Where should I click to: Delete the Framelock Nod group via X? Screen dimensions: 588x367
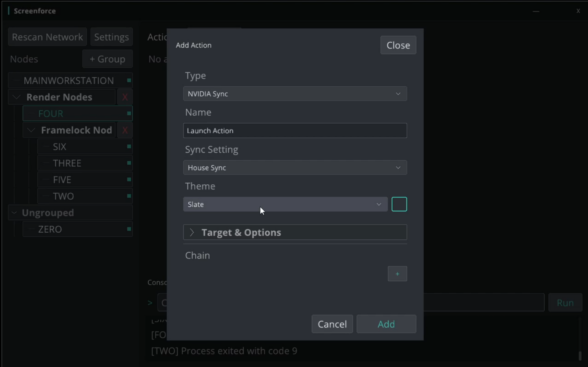125,130
